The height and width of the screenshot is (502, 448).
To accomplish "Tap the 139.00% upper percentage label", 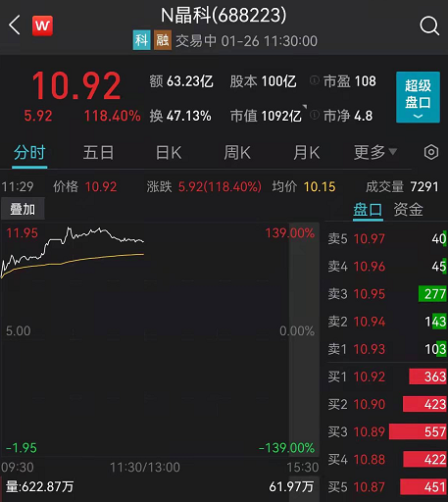I will (290, 233).
